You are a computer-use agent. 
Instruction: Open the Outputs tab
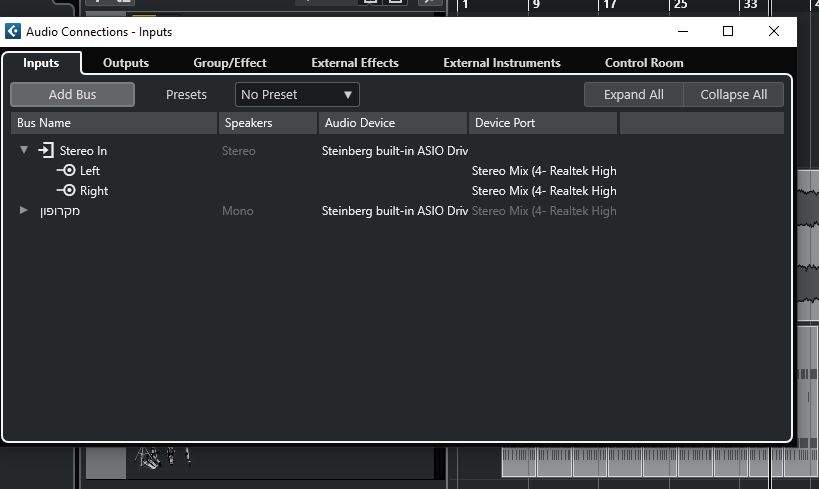126,63
